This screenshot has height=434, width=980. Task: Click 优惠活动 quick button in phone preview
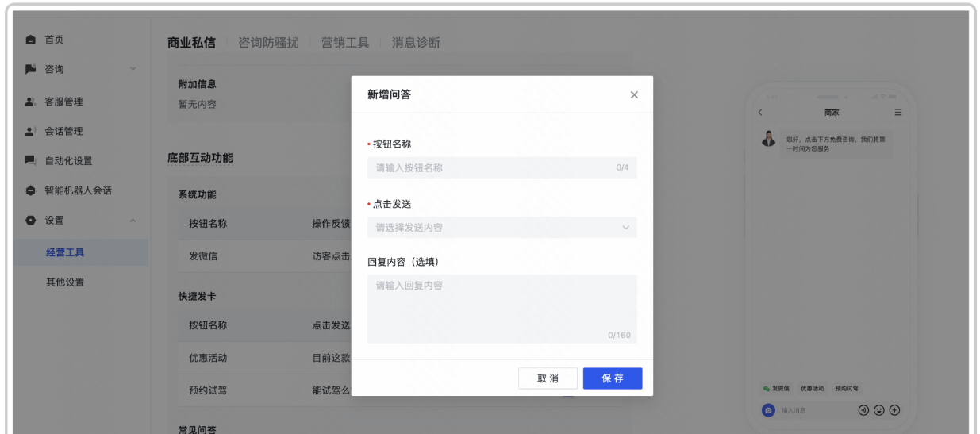click(x=812, y=389)
